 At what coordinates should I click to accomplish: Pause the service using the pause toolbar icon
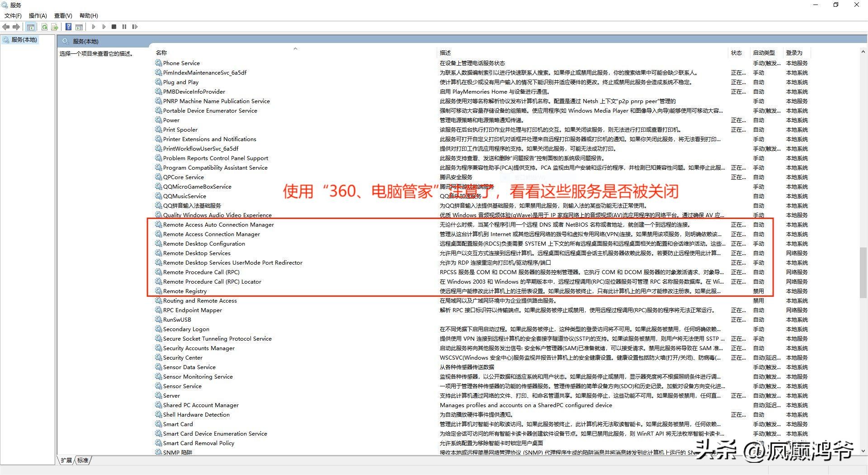124,27
